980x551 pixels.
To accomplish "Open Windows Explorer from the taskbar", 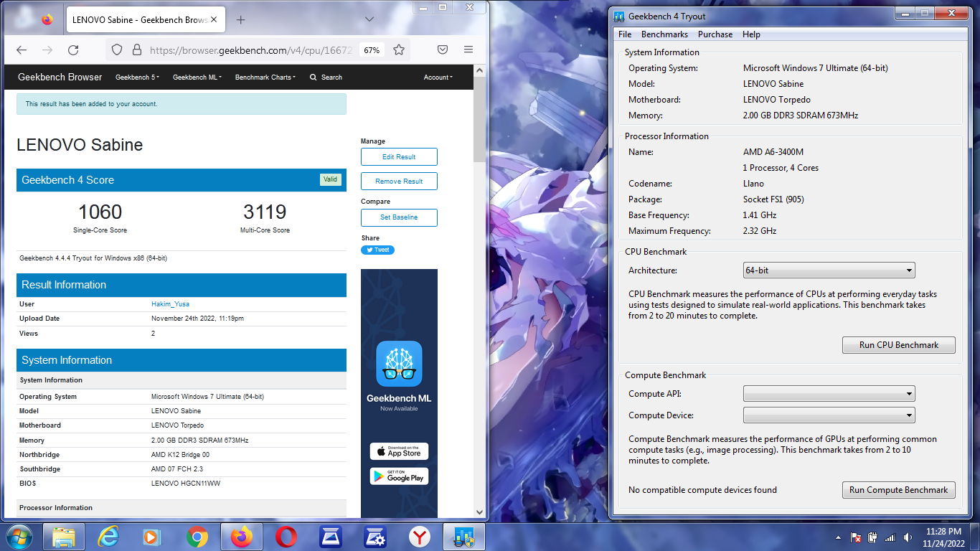I will pos(64,537).
